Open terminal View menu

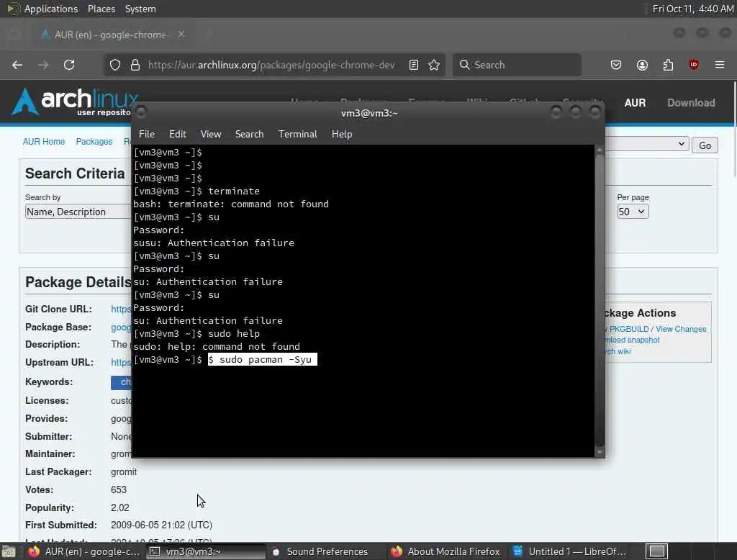[211, 134]
